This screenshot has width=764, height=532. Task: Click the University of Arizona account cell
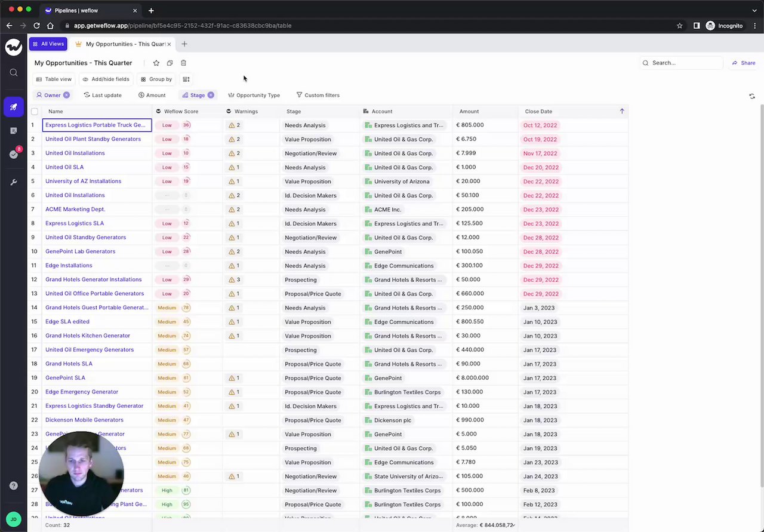click(x=406, y=182)
